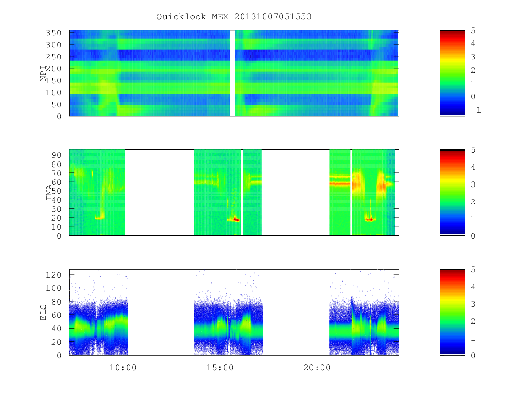Click the NPI spectrogram panel
Viewport: 532px width, 399px height.
pos(234,73)
